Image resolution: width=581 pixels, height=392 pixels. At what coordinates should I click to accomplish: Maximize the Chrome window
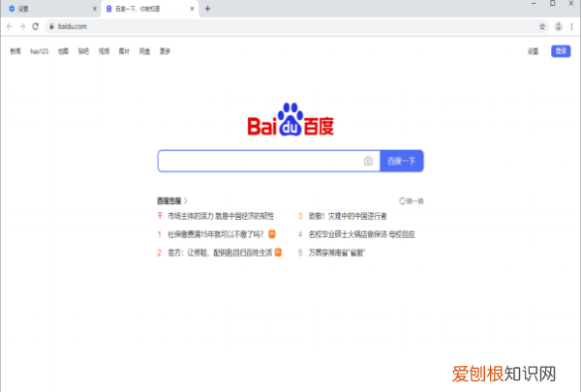click(x=553, y=3)
